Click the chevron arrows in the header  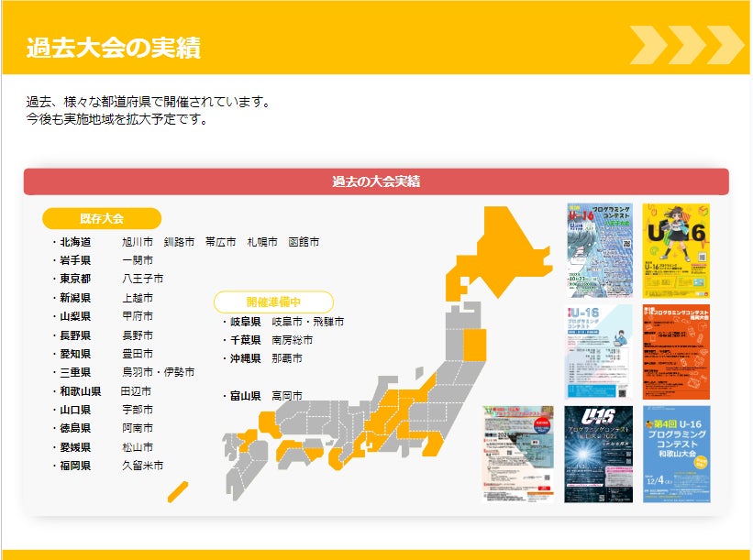(x=686, y=45)
